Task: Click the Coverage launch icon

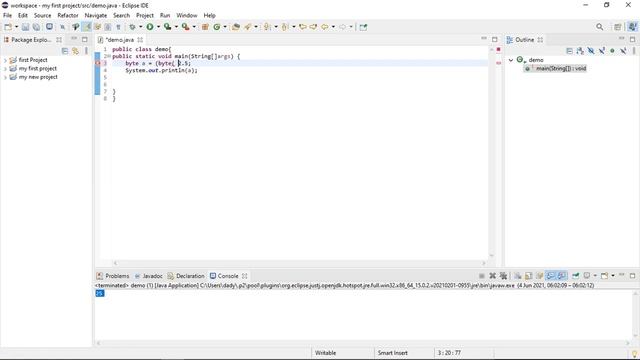Action: pos(167,27)
